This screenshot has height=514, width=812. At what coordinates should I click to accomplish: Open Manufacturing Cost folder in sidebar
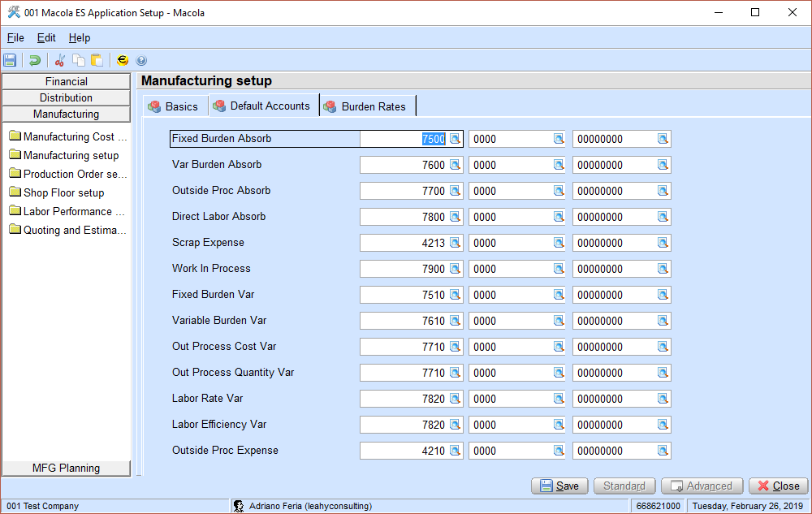point(68,136)
